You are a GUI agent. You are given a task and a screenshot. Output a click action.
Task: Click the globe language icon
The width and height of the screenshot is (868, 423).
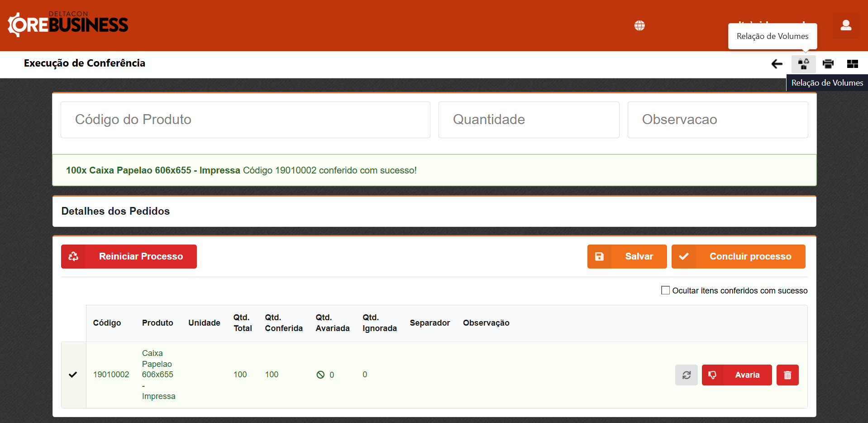[x=639, y=25]
